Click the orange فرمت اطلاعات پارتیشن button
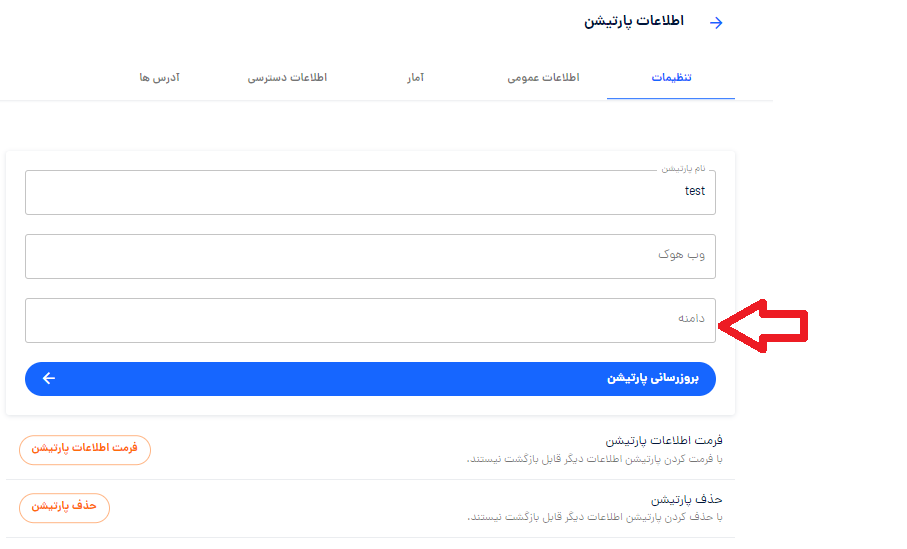The width and height of the screenshot is (907, 549). coord(85,449)
